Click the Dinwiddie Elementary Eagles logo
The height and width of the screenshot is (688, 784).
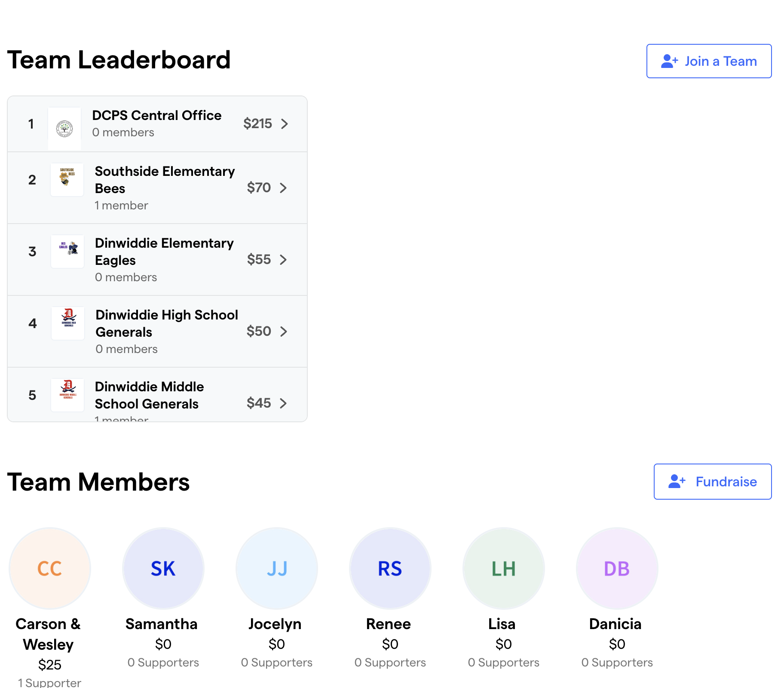pos(67,251)
